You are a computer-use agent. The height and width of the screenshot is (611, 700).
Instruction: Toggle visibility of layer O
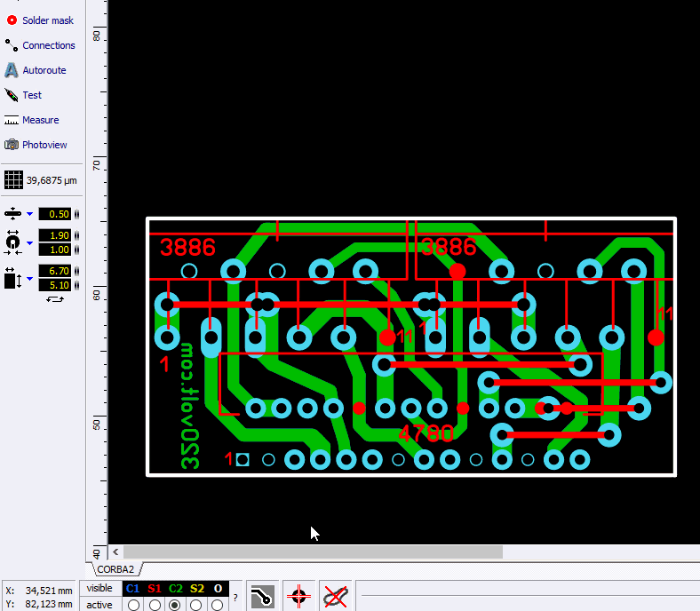pos(218,589)
